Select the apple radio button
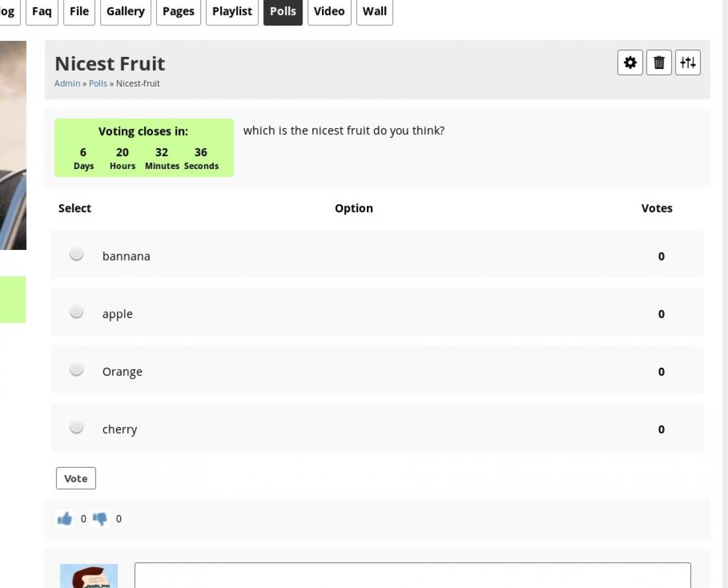Viewport: 728px width, 588px height. tap(76, 311)
